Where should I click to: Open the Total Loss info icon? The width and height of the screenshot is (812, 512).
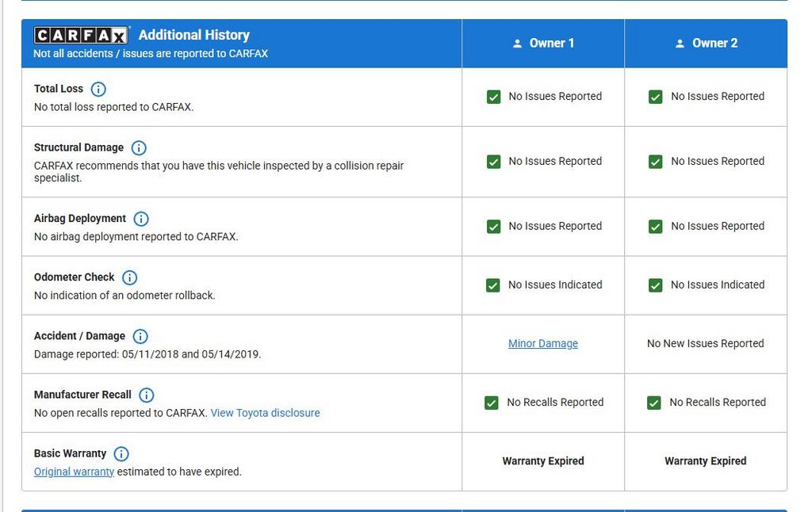pyautogui.click(x=98, y=89)
